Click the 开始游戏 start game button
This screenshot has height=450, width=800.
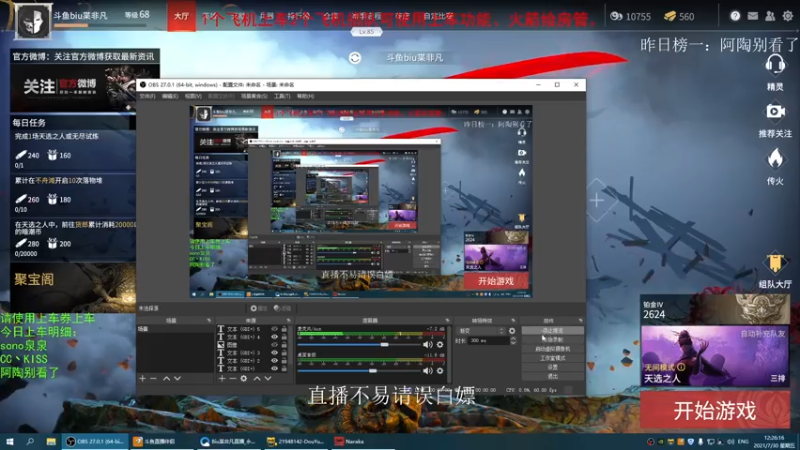715,410
